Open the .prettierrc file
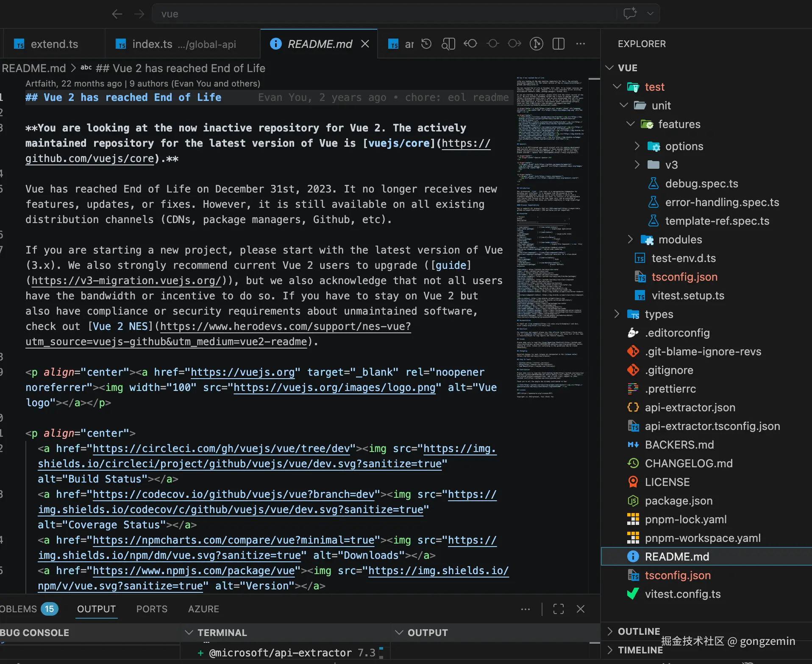812x664 pixels. point(670,389)
